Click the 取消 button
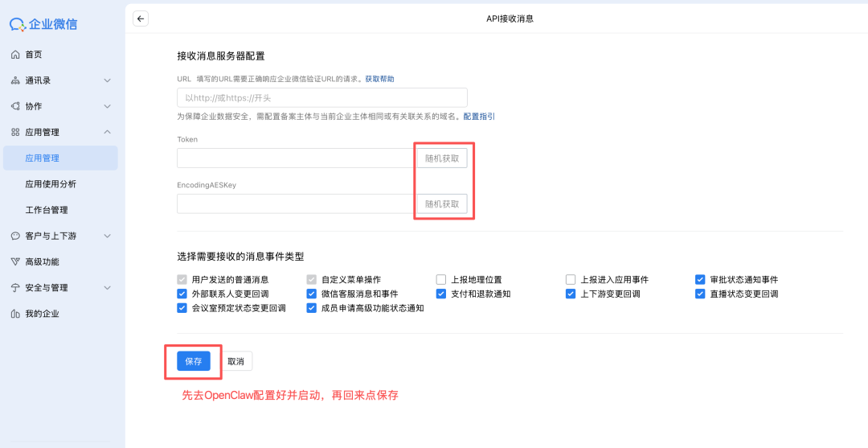 pos(235,362)
